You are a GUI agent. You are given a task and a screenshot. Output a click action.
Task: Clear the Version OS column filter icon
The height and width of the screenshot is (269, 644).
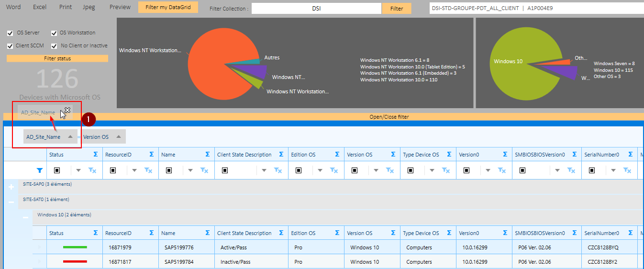pos(390,170)
